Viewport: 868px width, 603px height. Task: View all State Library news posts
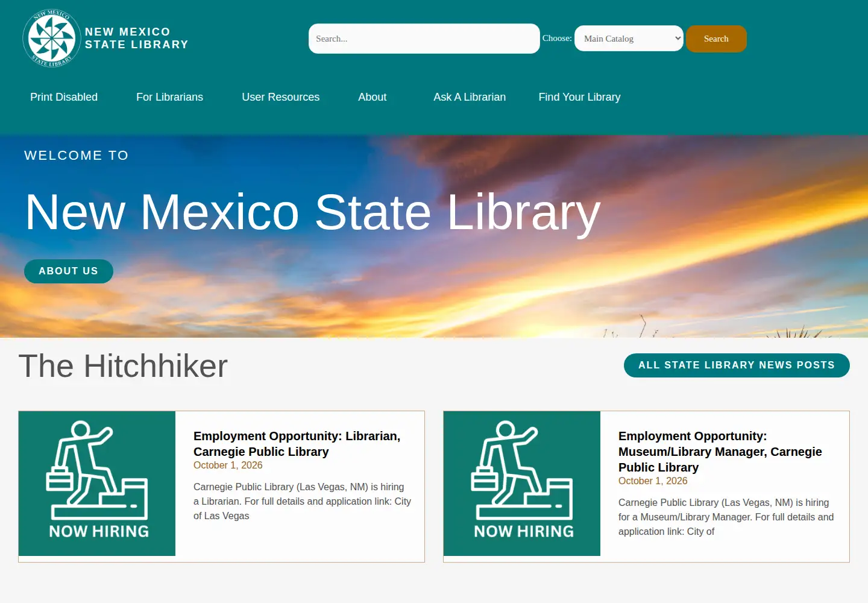[737, 365]
